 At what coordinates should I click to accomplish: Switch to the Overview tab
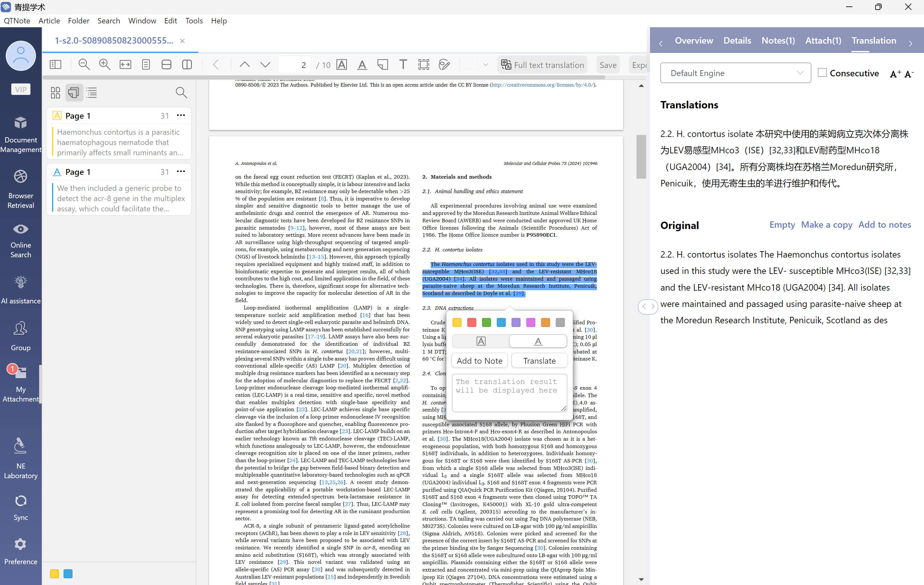[x=694, y=40]
